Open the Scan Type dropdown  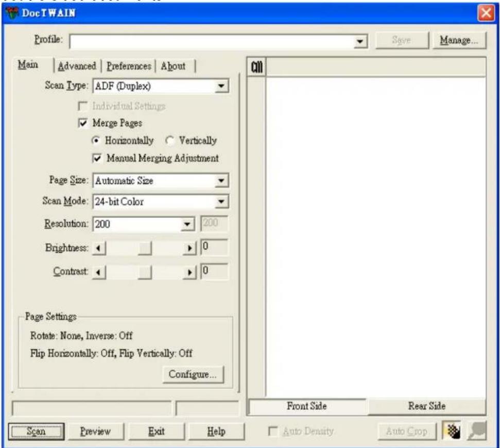click(x=221, y=86)
